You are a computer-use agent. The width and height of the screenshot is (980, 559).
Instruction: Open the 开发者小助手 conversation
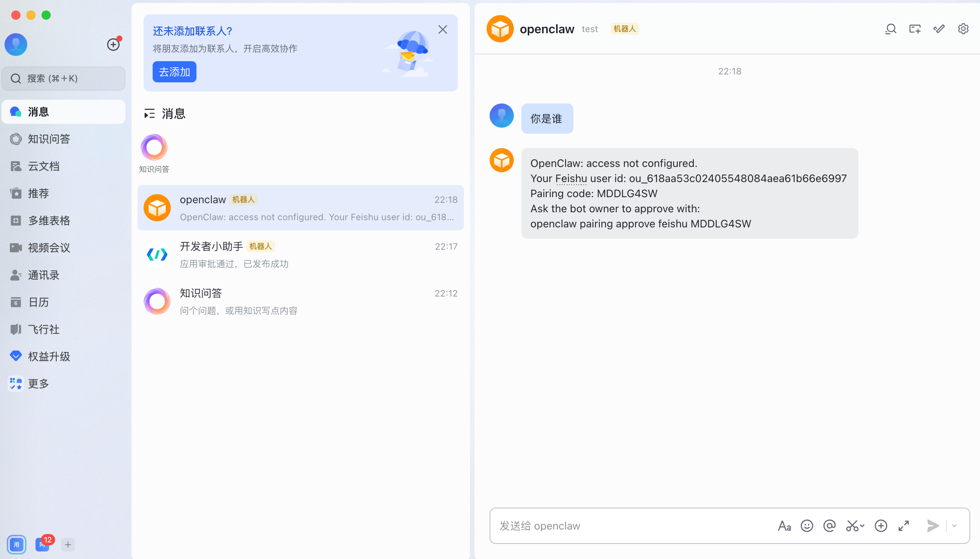point(300,255)
